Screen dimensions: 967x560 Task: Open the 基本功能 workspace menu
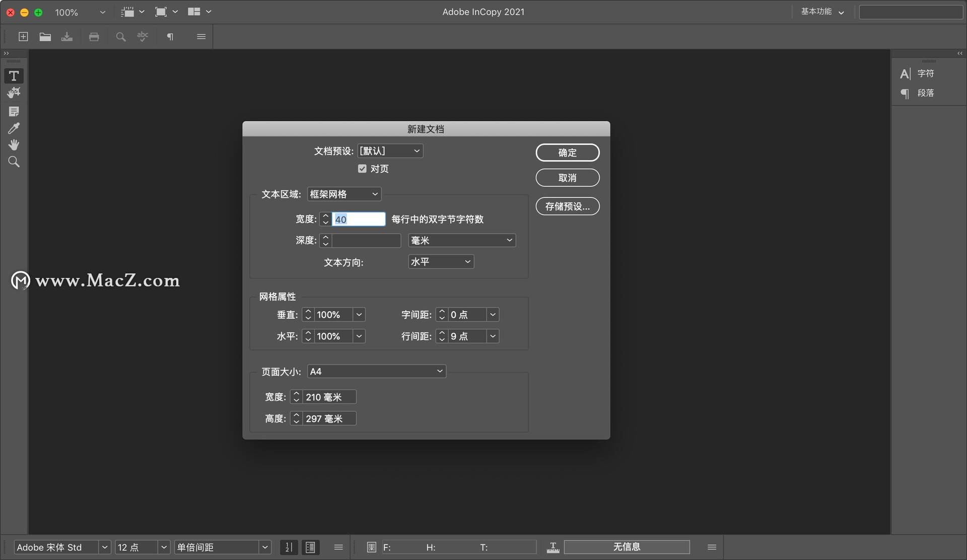(822, 12)
